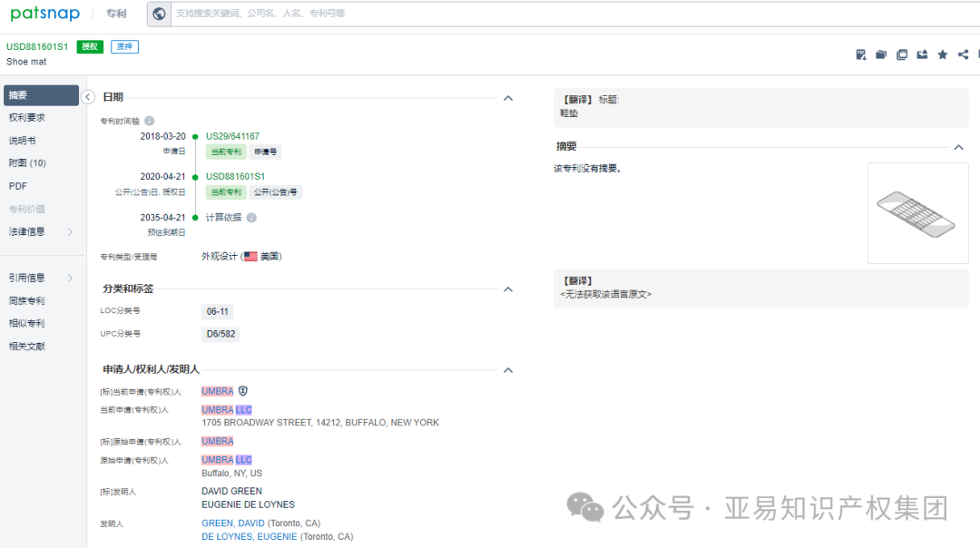
Task: Open 同族专利 in sidebar
Action: tap(27, 300)
